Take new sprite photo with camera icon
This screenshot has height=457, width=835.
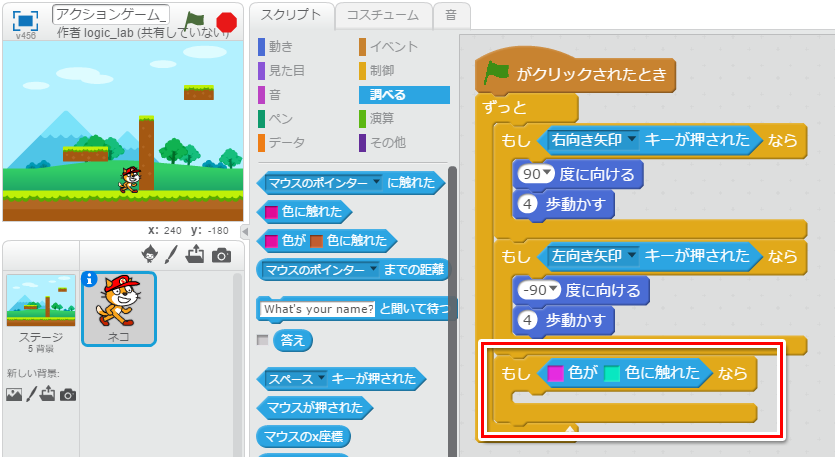pyautogui.click(x=222, y=256)
